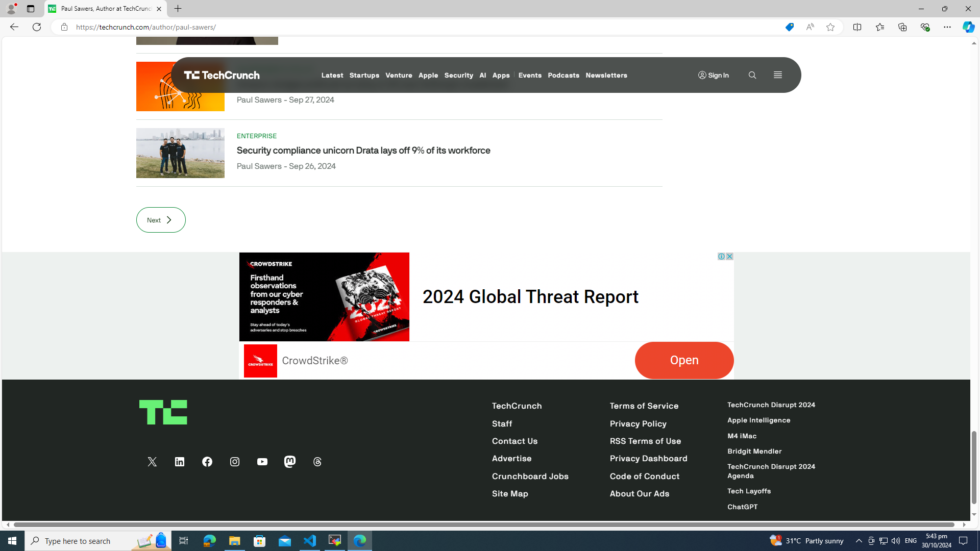This screenshot has width=980, height=551.
Task: Show hidden system tray icons
Action: click(859, 541)
